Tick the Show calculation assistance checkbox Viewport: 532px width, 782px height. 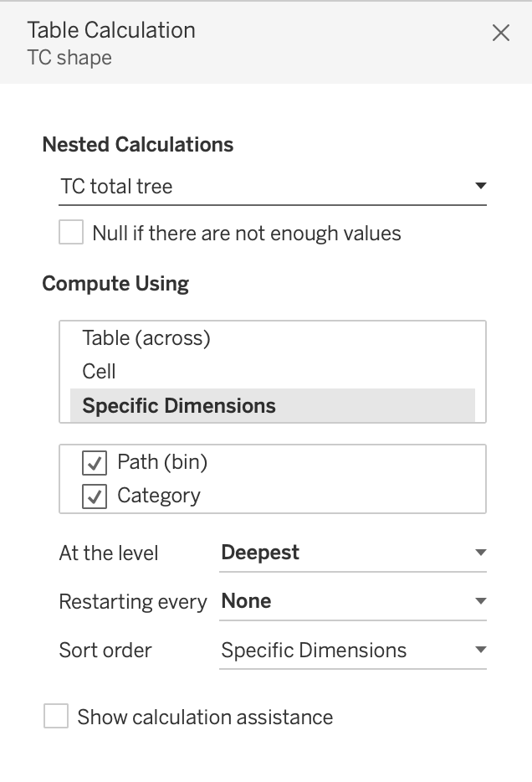(56, 717)
